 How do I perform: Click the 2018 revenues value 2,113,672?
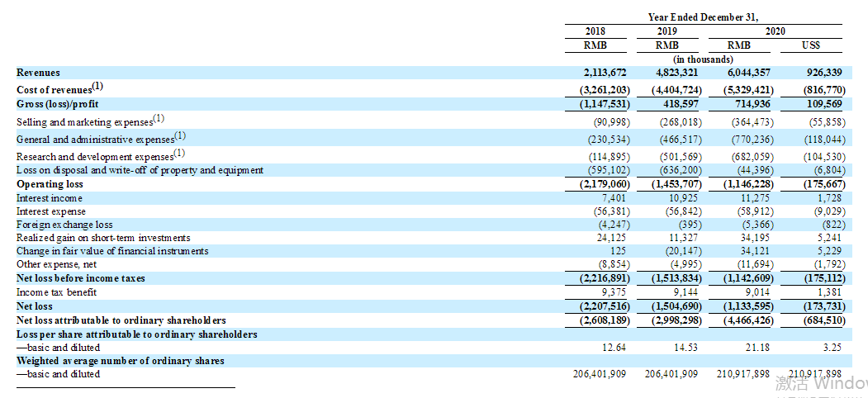[x=604, y=73]
